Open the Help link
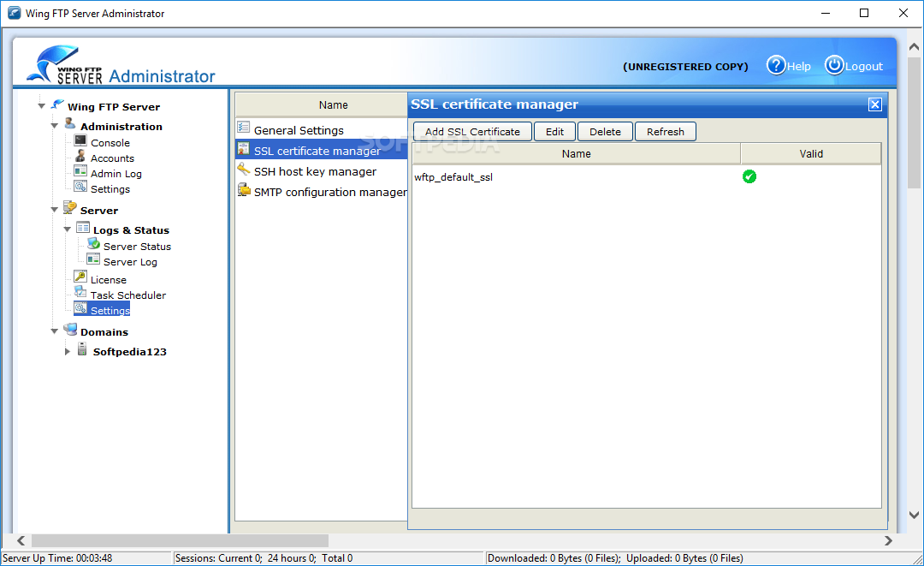The image size is (924, 566). [x=798, y=66]
